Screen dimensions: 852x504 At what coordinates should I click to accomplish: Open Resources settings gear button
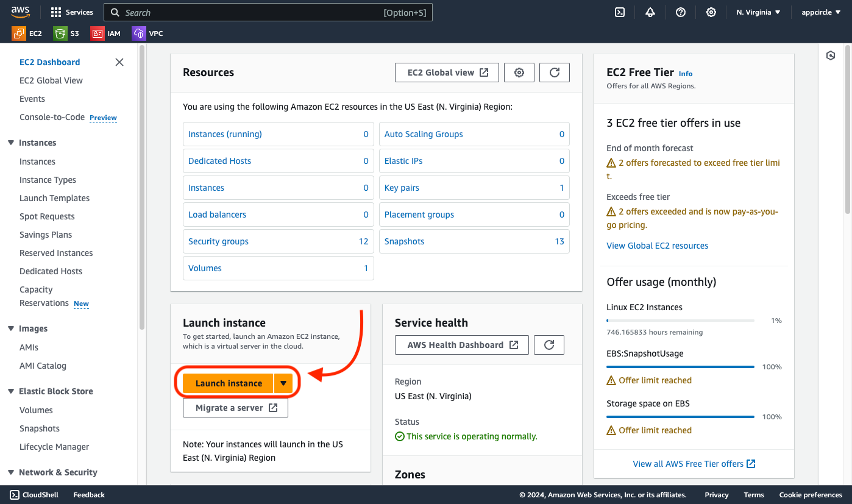click(x=519, y=73)
